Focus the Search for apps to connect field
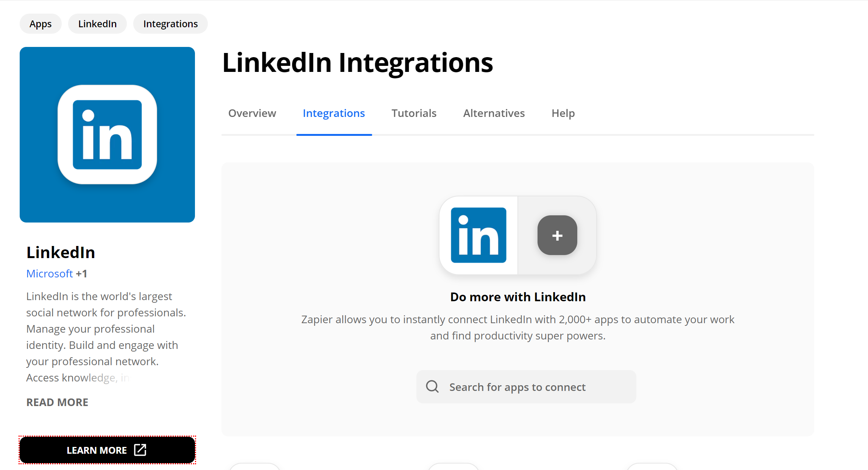Viewport: 868px width, 470px height. point(526,386)
